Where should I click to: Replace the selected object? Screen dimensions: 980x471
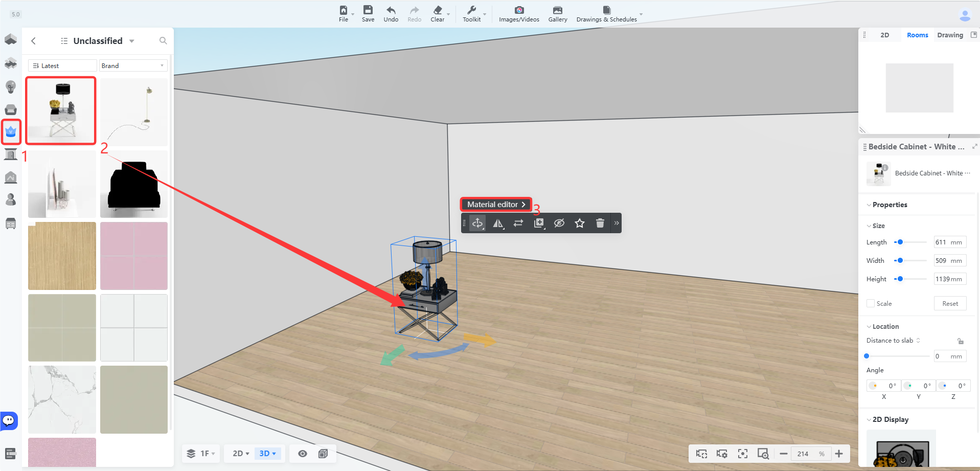click(518, 223)
